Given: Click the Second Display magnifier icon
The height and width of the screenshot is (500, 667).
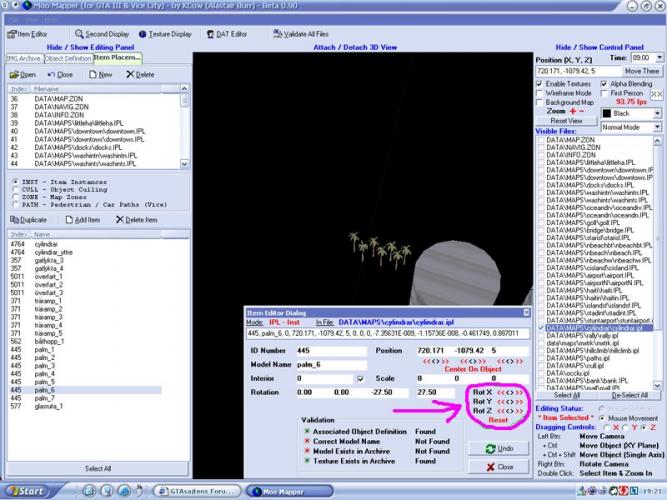Looking at the screenshot, I should coord(78,34).
